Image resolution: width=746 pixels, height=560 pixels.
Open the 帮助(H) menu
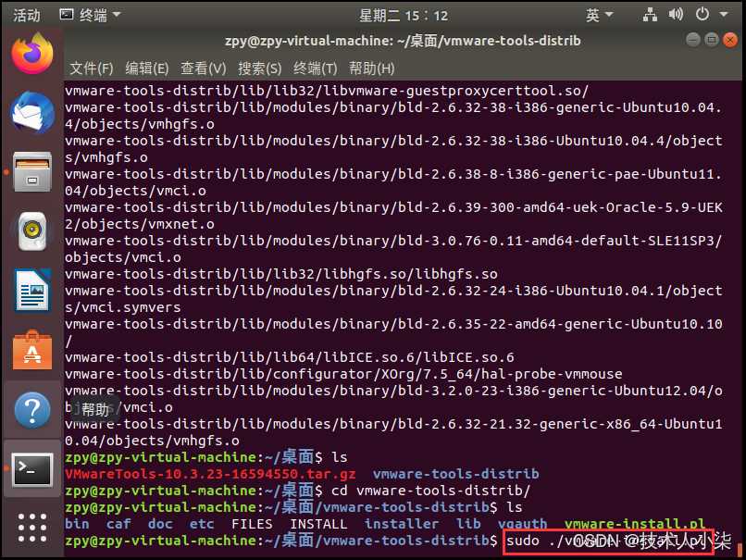coord(371,68)
